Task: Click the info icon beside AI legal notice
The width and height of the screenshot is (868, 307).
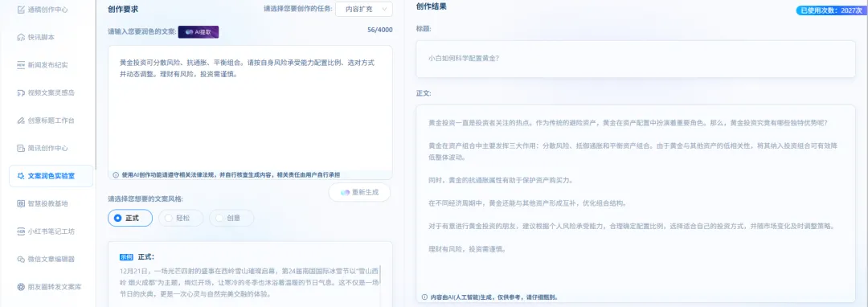Action: (116, 174)
